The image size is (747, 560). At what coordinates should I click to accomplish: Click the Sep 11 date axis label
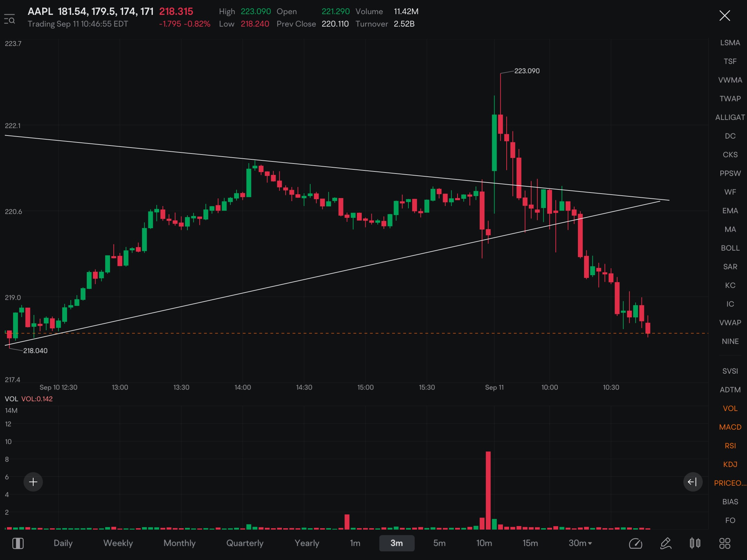(x=494, y=388)
